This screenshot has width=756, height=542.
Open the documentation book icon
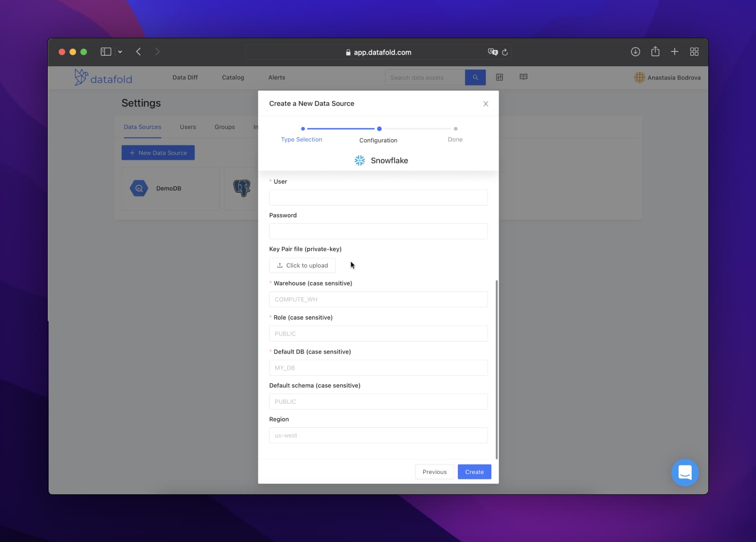pyautogui.click(x=524, y=76)
